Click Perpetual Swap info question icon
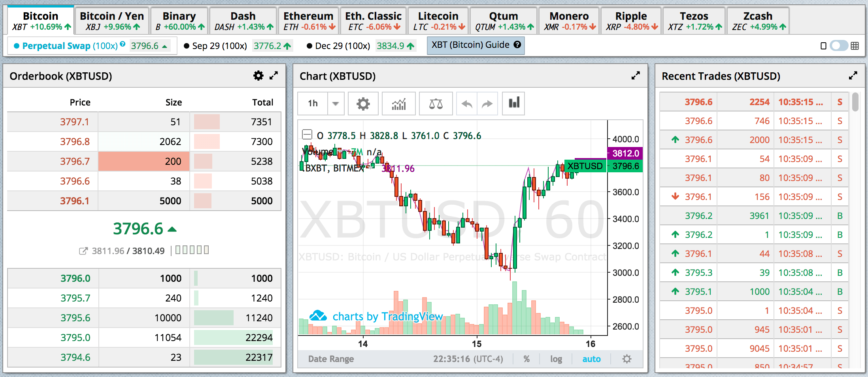Viewport: 868px width, 377px height. point(123,44)
